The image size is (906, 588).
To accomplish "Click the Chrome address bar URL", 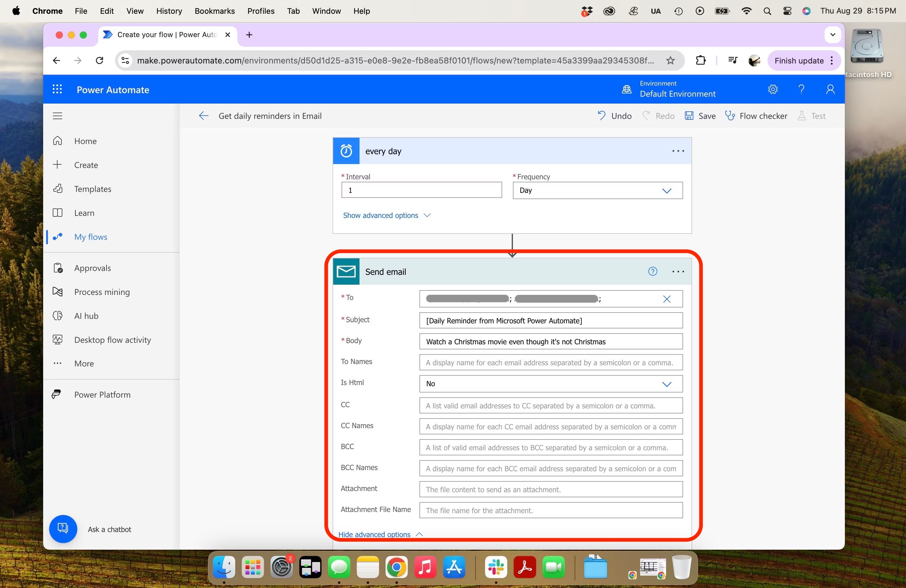I will [x=395, y=60].
